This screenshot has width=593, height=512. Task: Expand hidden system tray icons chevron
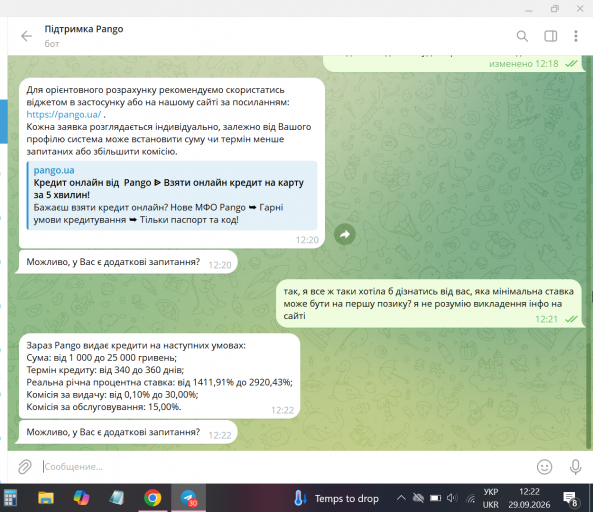(x=401, y=498)
